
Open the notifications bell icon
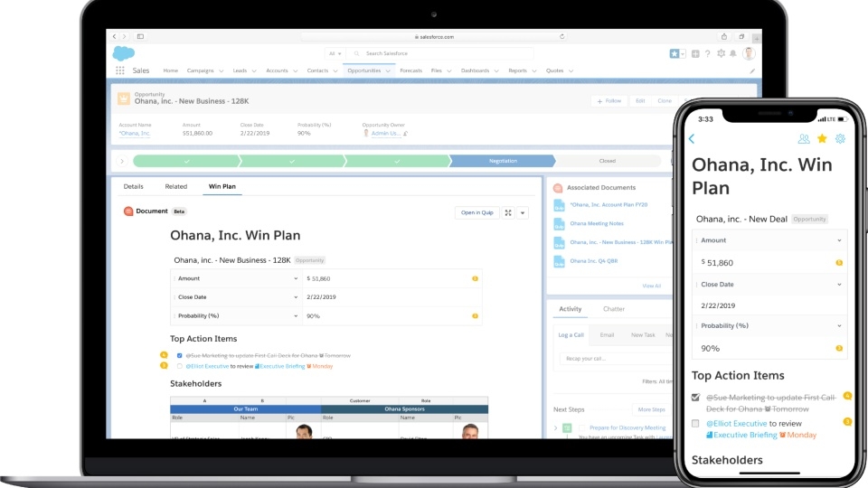(x=733, y=53)
